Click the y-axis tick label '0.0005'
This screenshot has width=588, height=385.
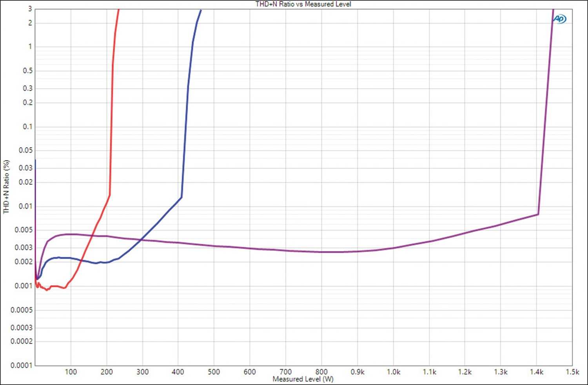pos(22,310)
